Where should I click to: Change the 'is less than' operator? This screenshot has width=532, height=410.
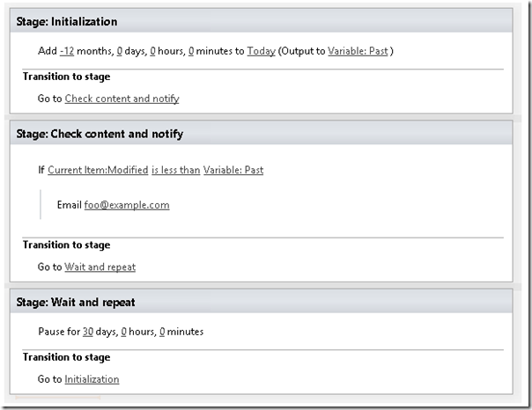tap(175, 170)
